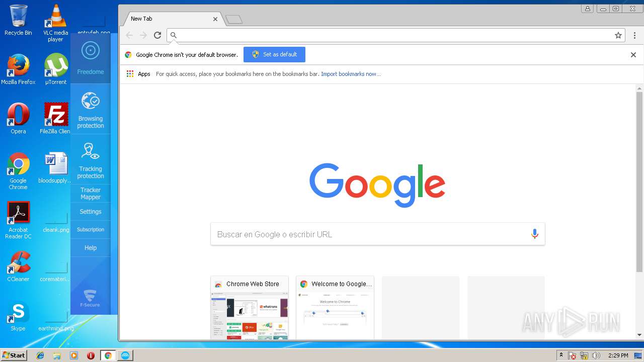Viewport: 644px width, 362px height.
Task: Open Tracking protection in Freedome
Action: point(91,160)
